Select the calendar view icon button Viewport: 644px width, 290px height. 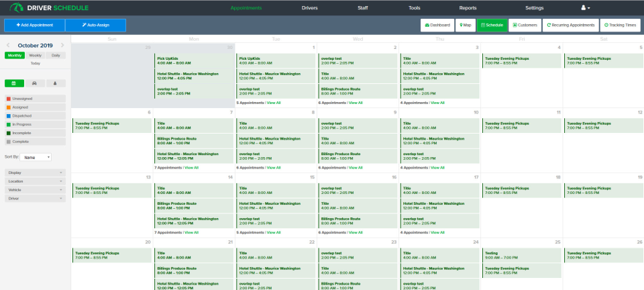pos(14,83)
